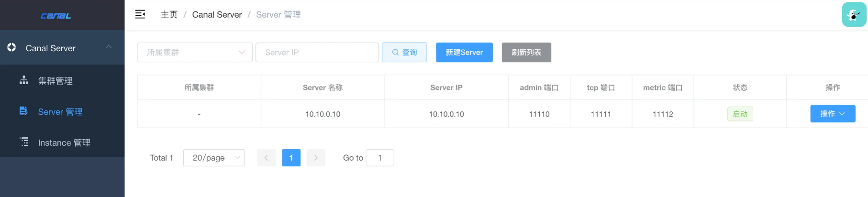Select page 1 in pagination
The image size is (868, 197).
click(291, 158)
